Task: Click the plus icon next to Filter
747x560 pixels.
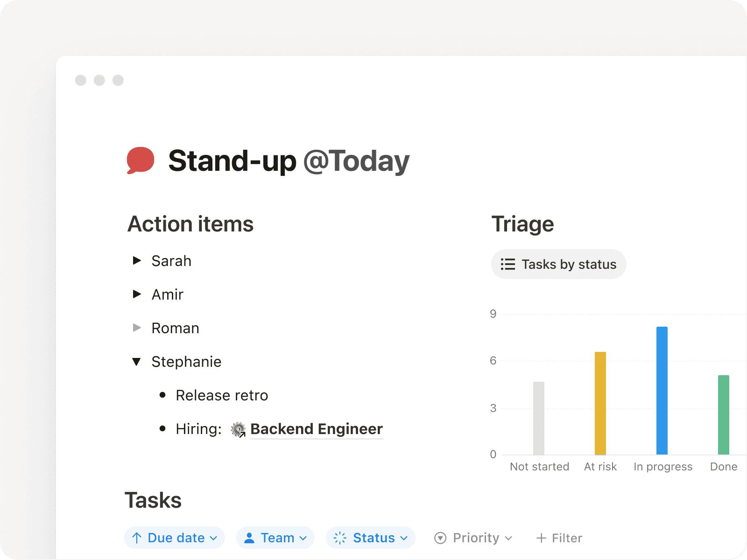Action: [x=541, y=538]
